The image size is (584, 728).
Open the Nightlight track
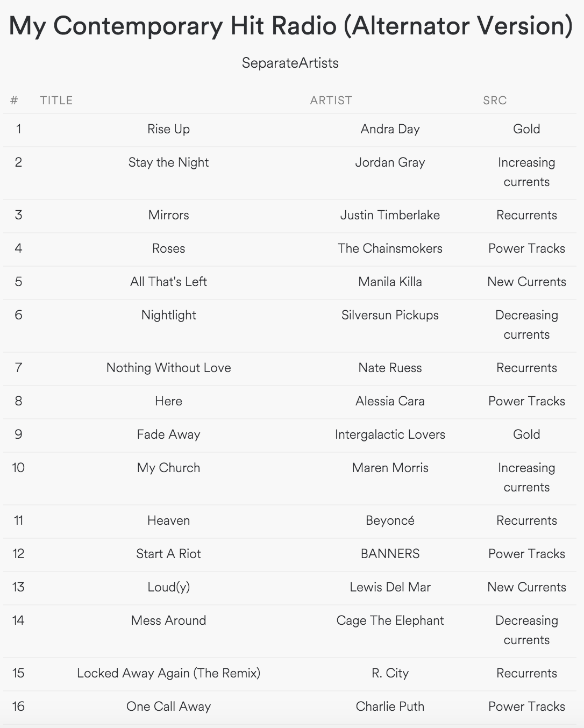(x=168, y=315)
